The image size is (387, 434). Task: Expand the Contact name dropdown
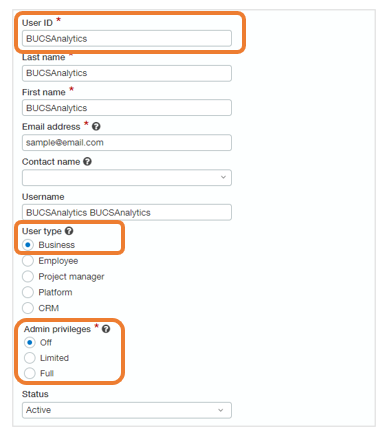tap(127, 178)
